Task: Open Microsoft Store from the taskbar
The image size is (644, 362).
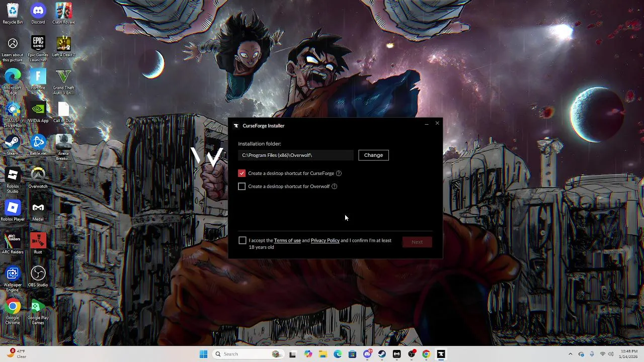Action: click(352, 354)
